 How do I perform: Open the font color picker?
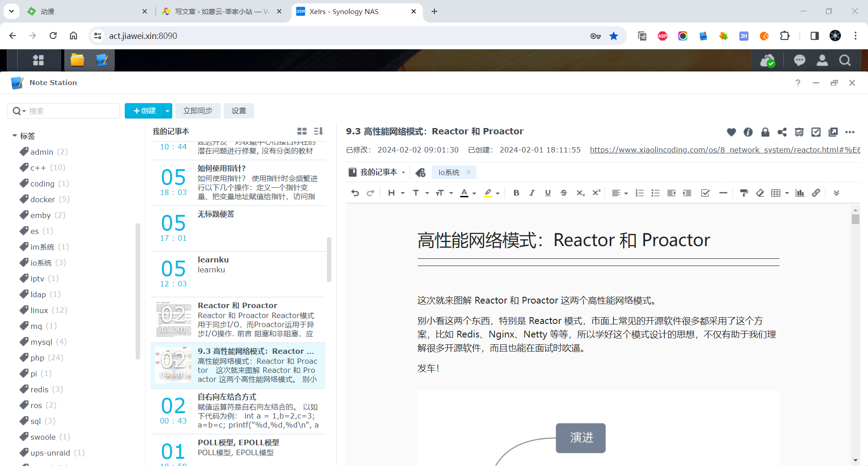pos(474,193)
